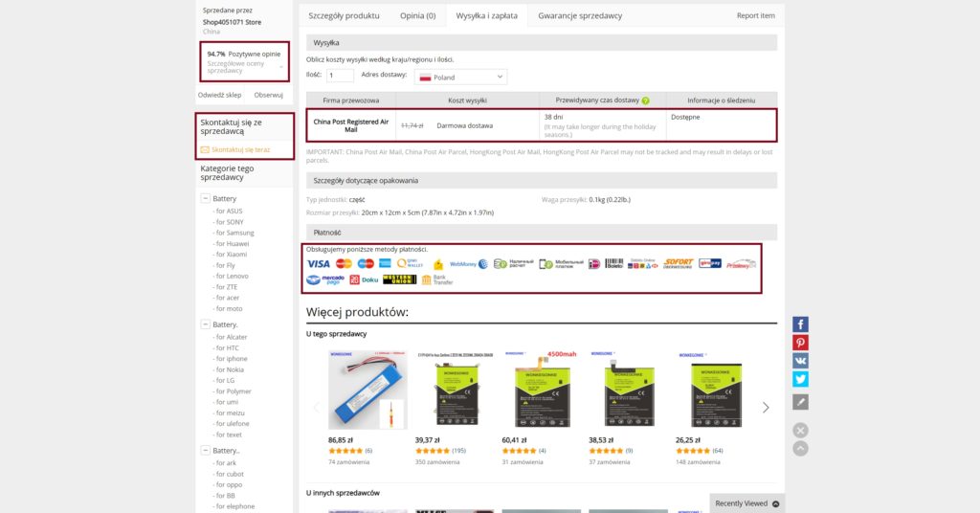
Task: Open the blue battery product for 86,85 zł
Action: (x=367, y=392)
